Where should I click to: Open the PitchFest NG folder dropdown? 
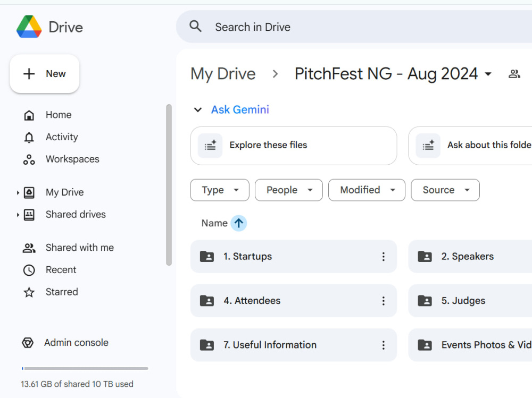(x=488, y=74)
